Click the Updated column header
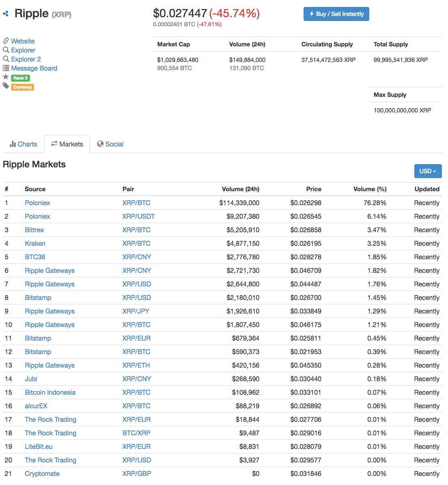The width and height of the screenshot is (448, 485). [x=427, y=189]
